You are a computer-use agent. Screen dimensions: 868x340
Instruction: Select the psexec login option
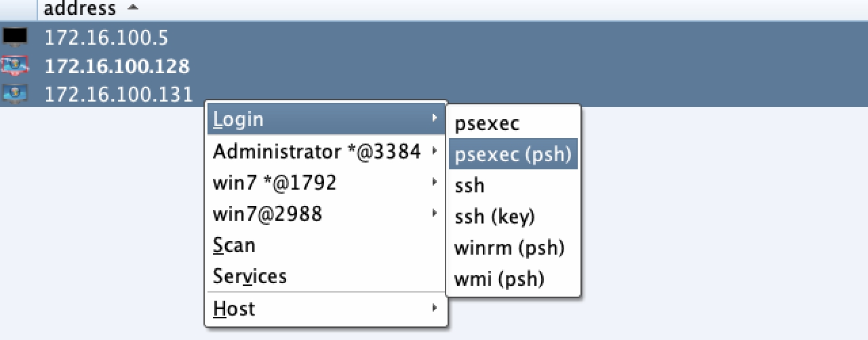tap(487, 124)
